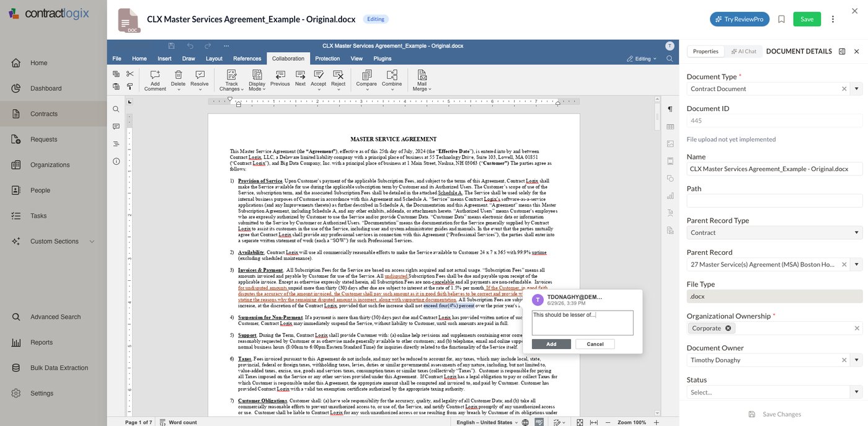Switch to the AI Chat tab
Screen dimensions: 868x426
[743, 51]
